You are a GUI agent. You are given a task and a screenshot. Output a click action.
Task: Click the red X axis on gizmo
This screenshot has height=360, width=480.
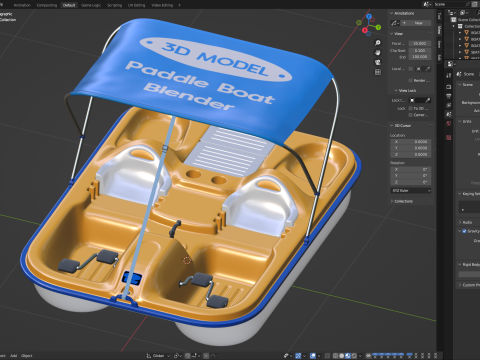pyautogui.click(x=365, y=31)
